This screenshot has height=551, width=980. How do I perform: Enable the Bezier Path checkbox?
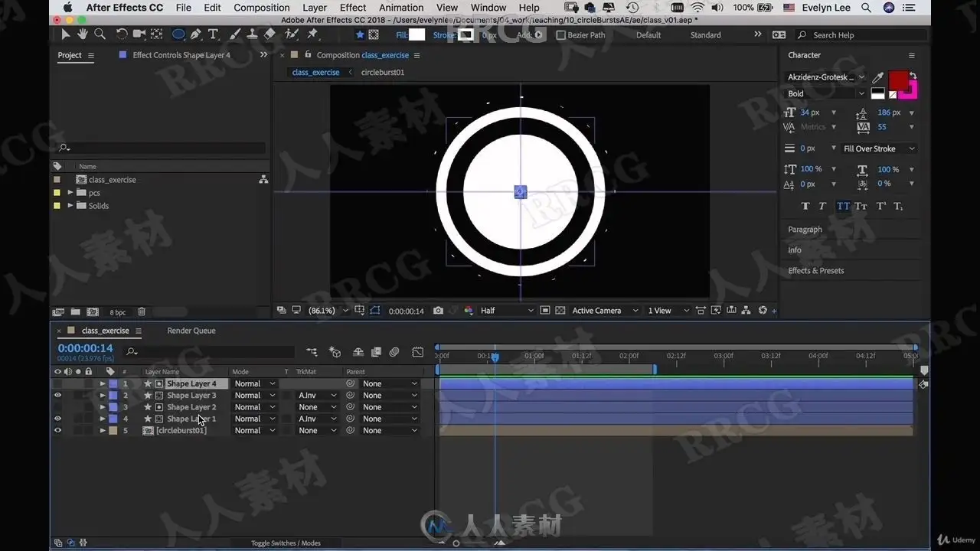click(x=560, y=35)
